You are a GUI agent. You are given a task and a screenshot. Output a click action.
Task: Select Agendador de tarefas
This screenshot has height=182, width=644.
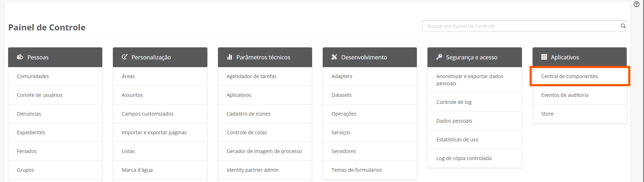[x=251, y=76]
